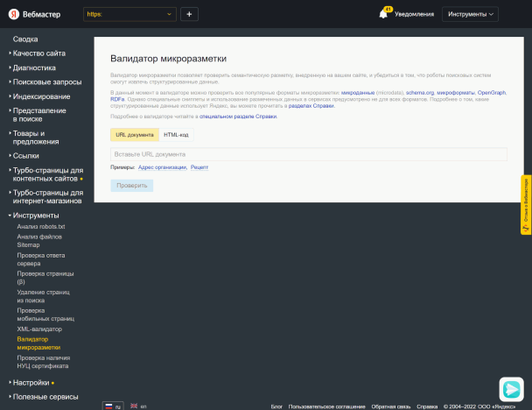
Task: Switch language to Russian flag
Action: tap(113, 406)
